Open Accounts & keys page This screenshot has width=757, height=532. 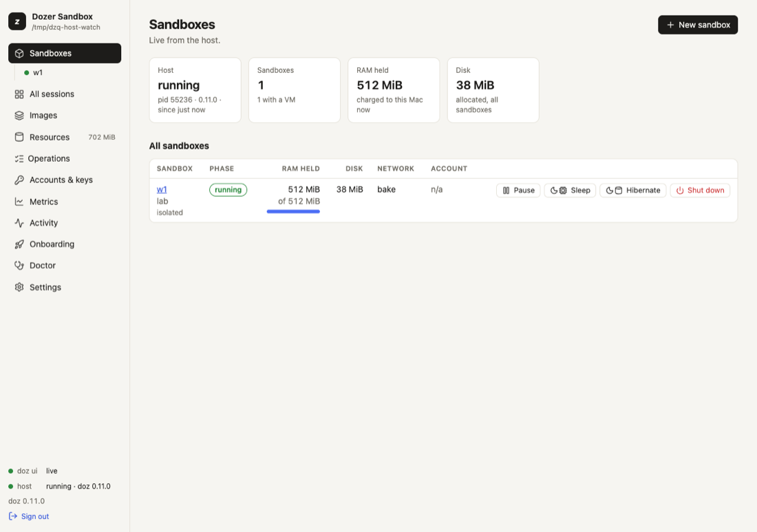tap(65, 180)
